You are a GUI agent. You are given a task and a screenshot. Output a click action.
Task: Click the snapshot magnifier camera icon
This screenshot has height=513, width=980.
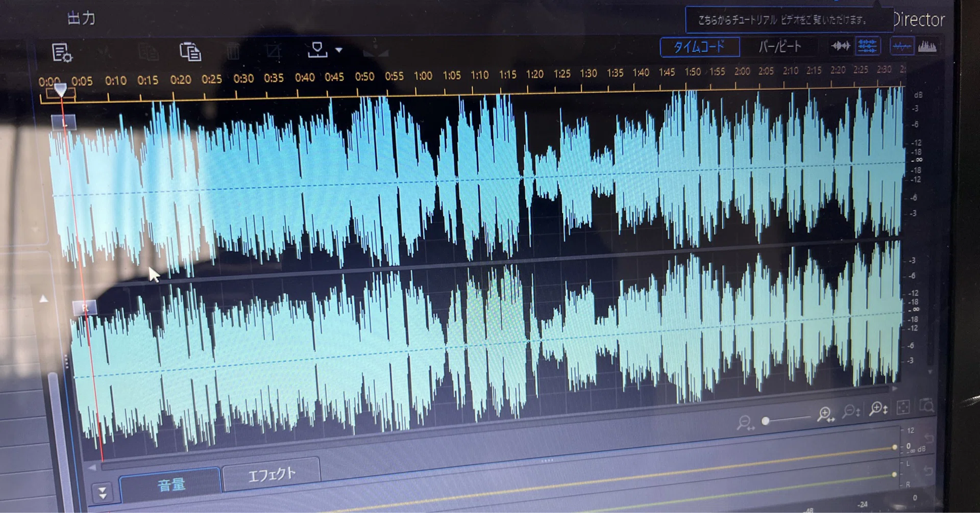[926, 406]
